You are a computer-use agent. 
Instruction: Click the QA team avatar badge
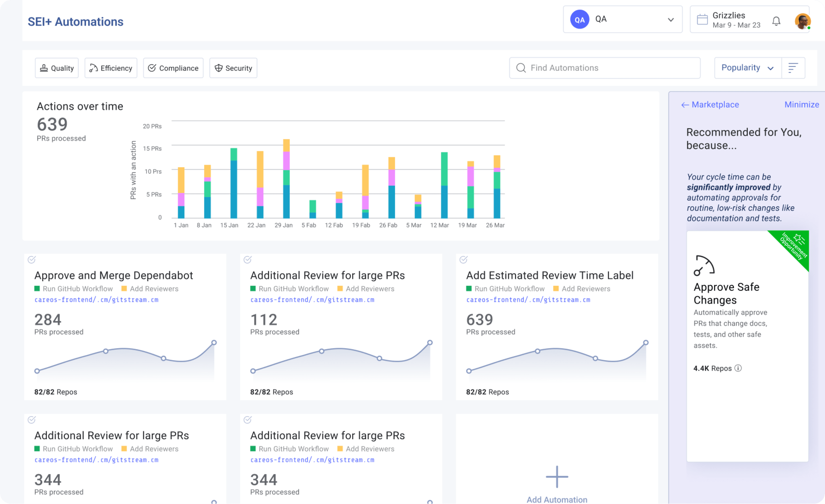(580, 19)
